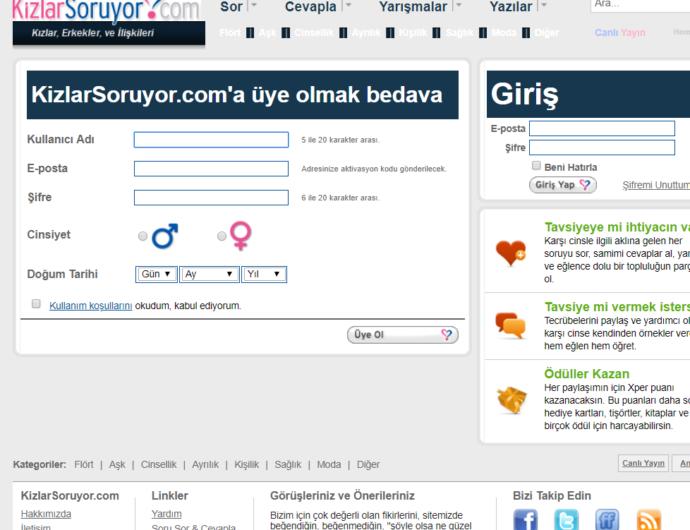Open the orange RSS feed icon
Image resolution: width=690 pixels, height=530 pixels.
point(649,519)
